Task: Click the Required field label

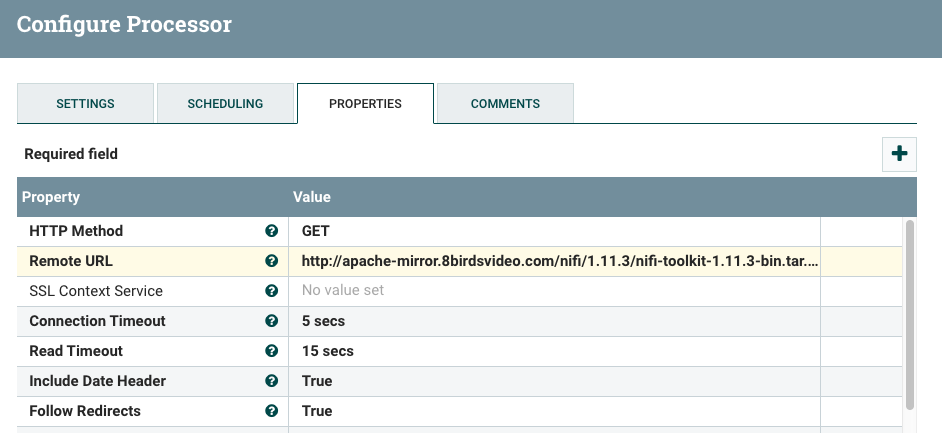Action: (x=71, y=154)
